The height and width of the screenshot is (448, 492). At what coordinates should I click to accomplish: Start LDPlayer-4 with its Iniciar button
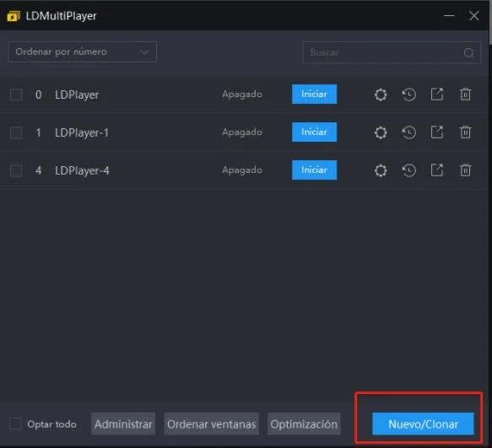(x=315, y=170)
